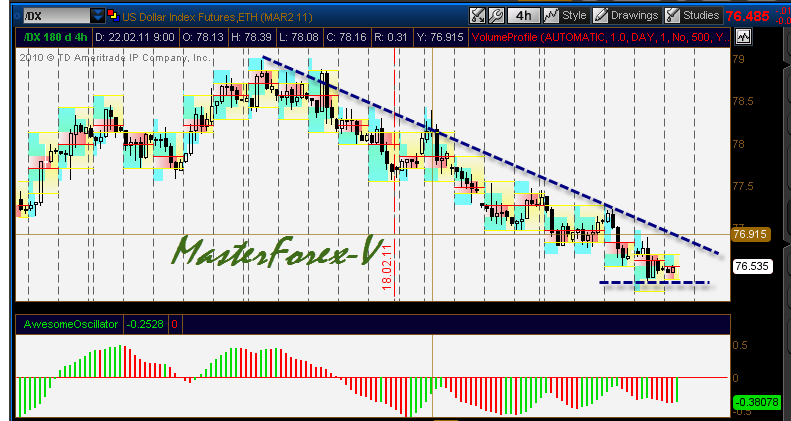Viewport: 791px width, 421px height.
Task: Click the AwesomeOscillator study label
Action: (71, 324)
